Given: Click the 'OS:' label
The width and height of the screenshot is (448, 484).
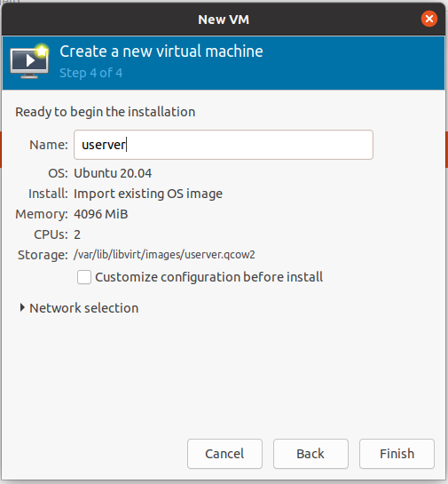Looking at the screenshot, I should pos(58,173).
